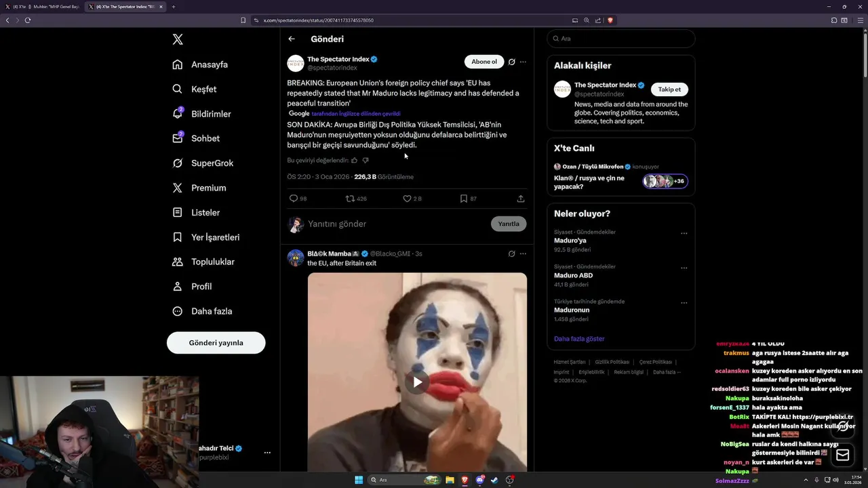The width and height of the screenshot is (868, 488).
Task: Open SuperGrok from the sidebar
Action: (x=203, y=163)
